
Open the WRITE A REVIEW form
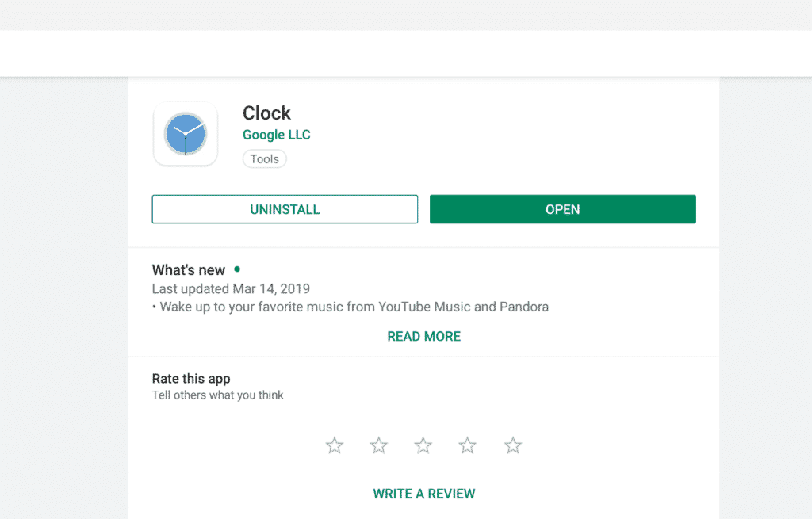[423, 493]
